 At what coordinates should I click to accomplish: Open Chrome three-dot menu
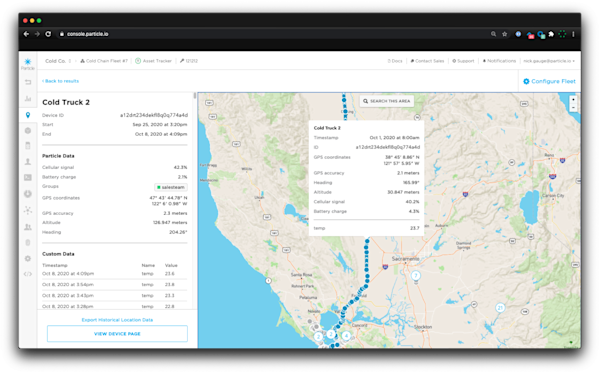(x=573, y=34)
